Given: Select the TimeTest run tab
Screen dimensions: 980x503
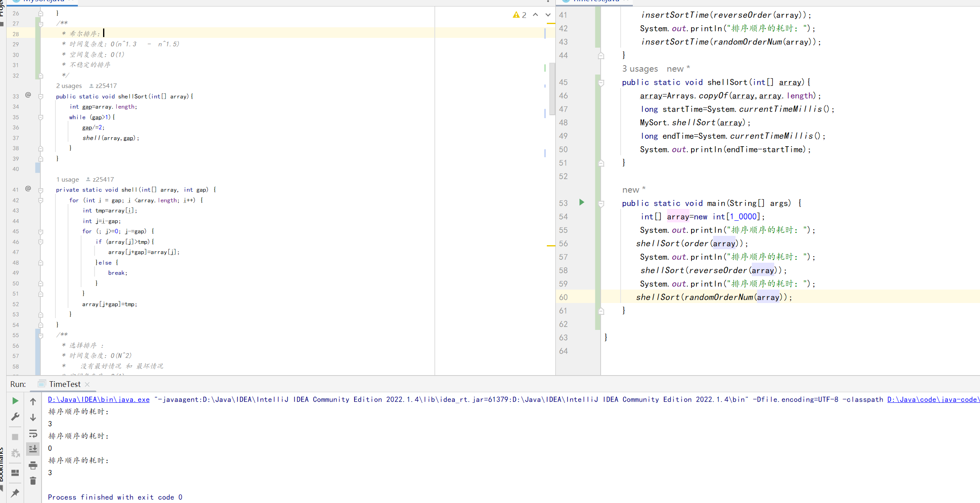Looking at the screenshot, I should tap(65, 384).
